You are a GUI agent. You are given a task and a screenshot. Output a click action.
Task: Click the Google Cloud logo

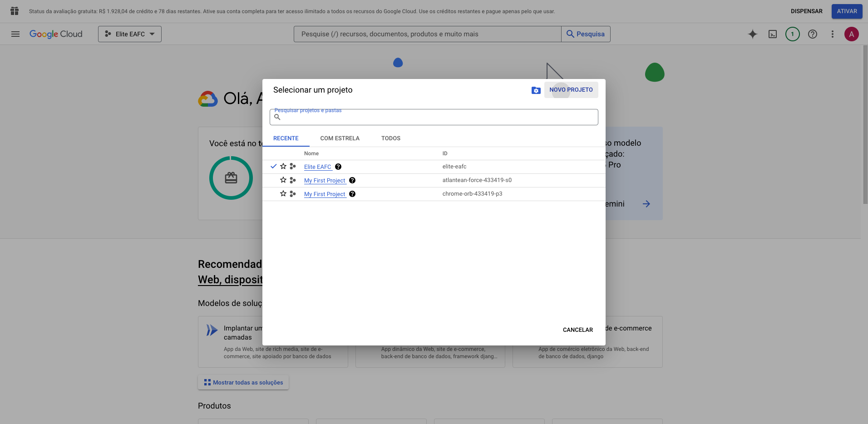point(56,34)
